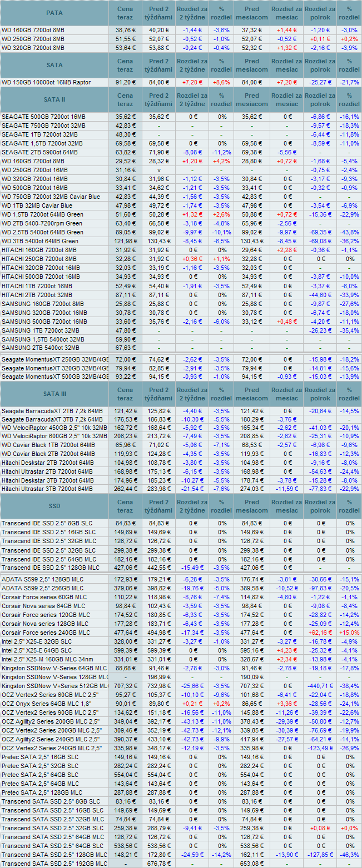
Task: Click the -21,7% value in the Raptor row
Action: [x=350, y=82]
